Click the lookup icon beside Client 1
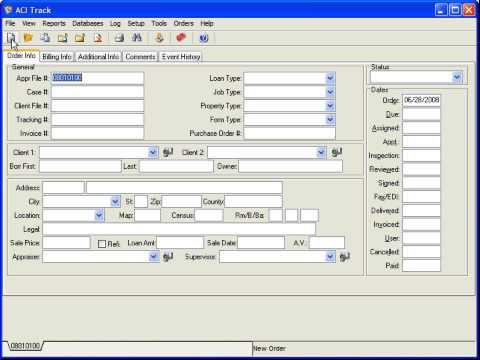Screen dimensions: 480x360 (x=168, y=152)
